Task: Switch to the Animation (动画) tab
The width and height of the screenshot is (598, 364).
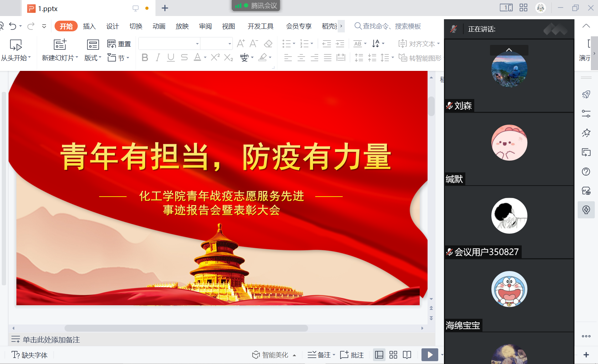Action: click(159, 26)
